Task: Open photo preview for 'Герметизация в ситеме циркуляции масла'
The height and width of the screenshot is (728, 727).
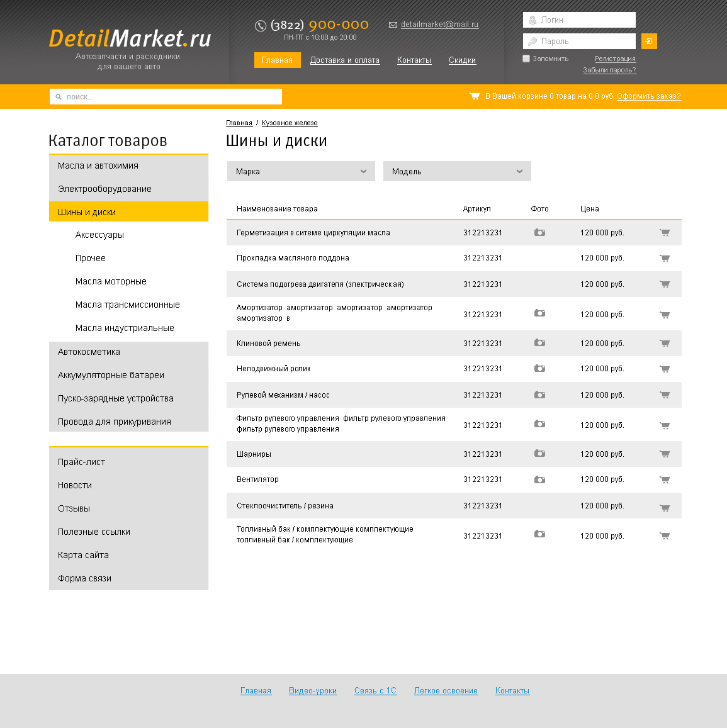Action: coord(539,232)
